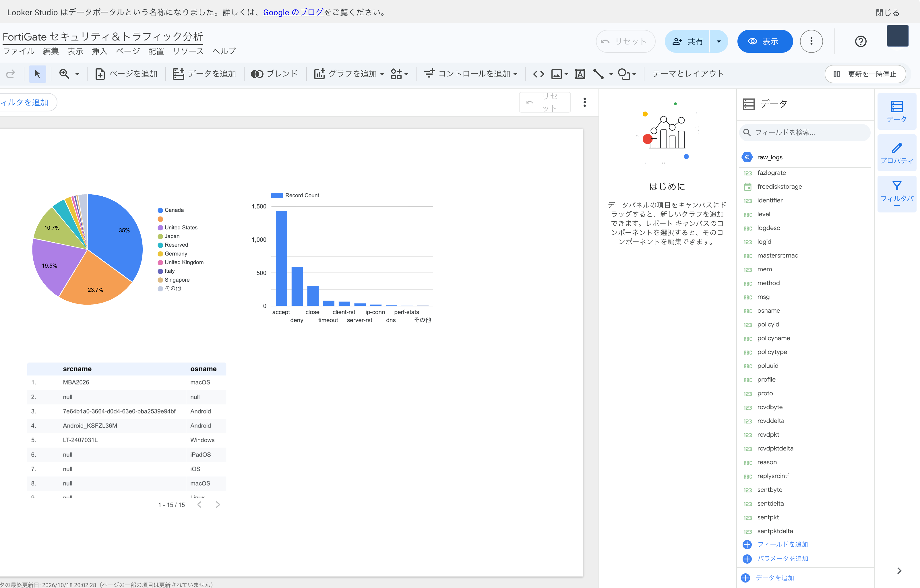920x588 pixels.
Task: Open the 編集 menu
Action: [51, 51]
